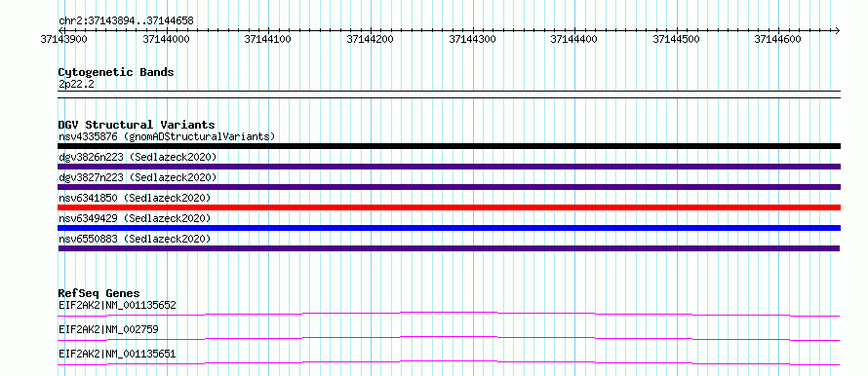The width and height of the screenshot is (868, 376).
Task: Open the RefSeq Genes track title
Action: [x=99, y=293]
